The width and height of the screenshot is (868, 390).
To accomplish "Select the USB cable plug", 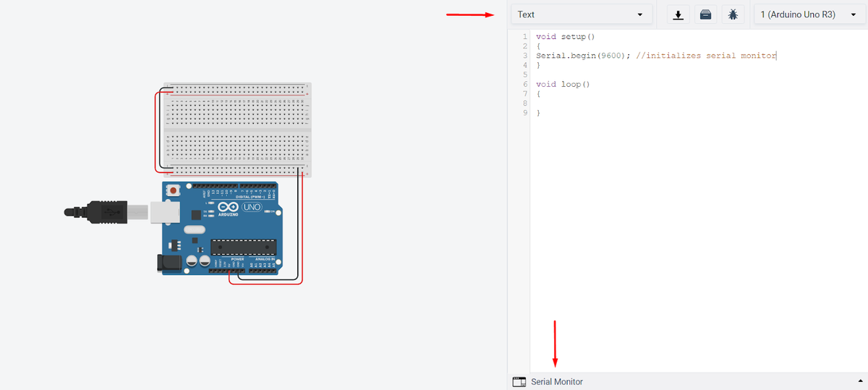I will click(94, 211).
